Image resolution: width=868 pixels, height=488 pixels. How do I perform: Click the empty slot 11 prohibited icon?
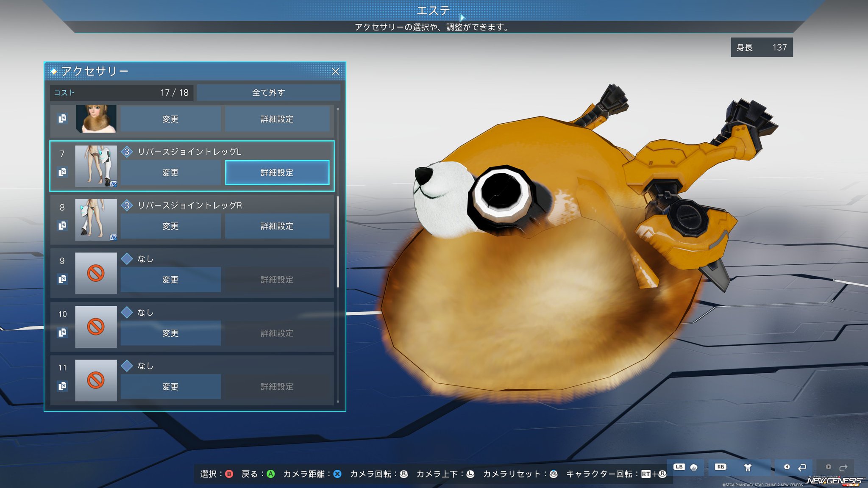96,380
